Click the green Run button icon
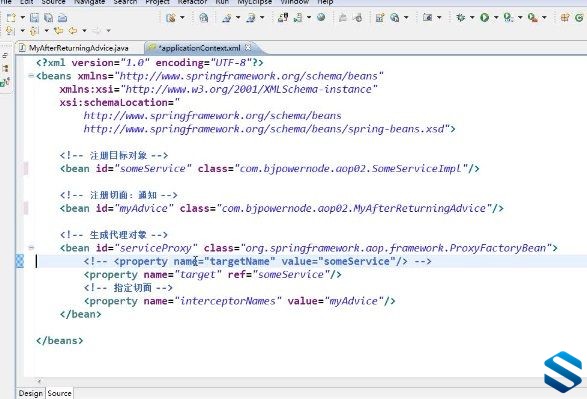Screen dimensions: 587x399 point(484,17)
